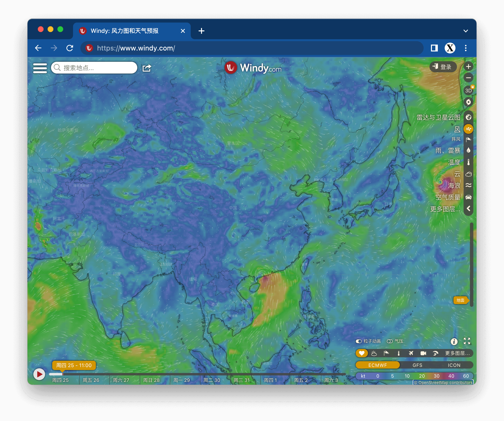This screenshot has width=504, height=421.
Task: Jump to Sunday 28 on timeline
Action: [x=151, y=380]
